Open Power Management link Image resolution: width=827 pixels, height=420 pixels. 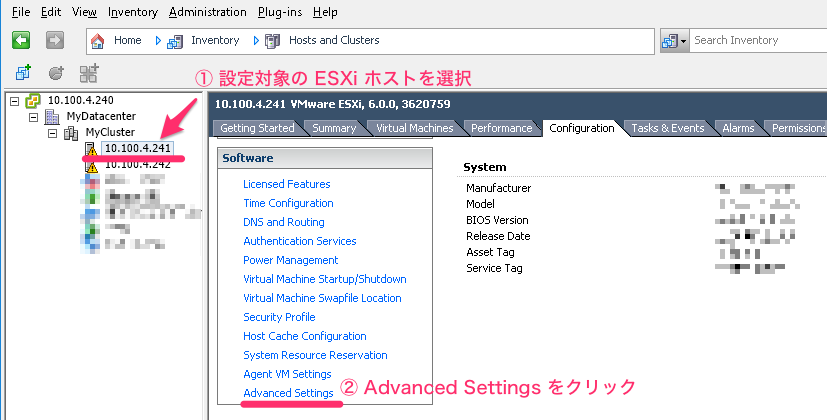tap(291, 260)
